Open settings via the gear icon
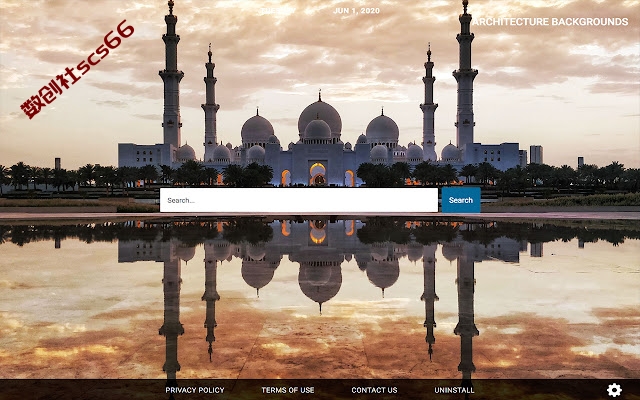This screenshot has height=400, width=640. (x=614, y=390)
